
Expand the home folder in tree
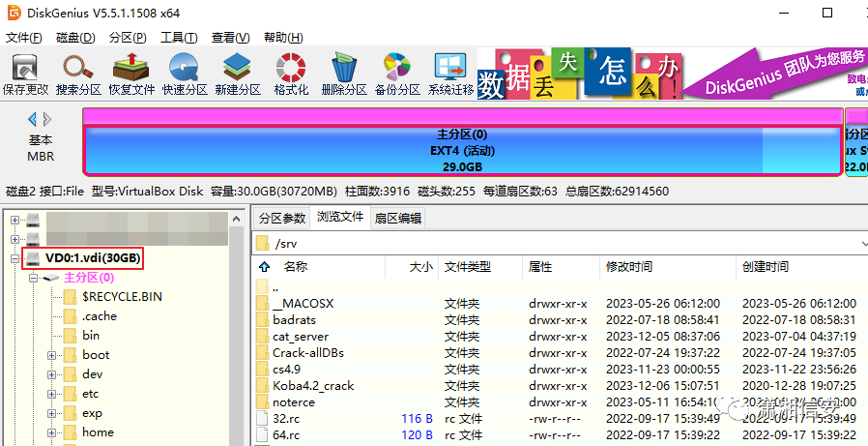coord(51,433)
